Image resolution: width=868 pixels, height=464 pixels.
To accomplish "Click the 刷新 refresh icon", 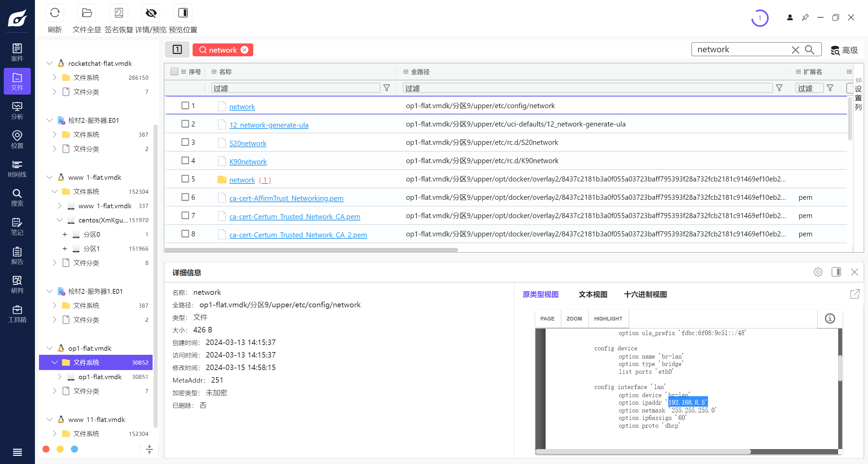I will tap(55, 13).
